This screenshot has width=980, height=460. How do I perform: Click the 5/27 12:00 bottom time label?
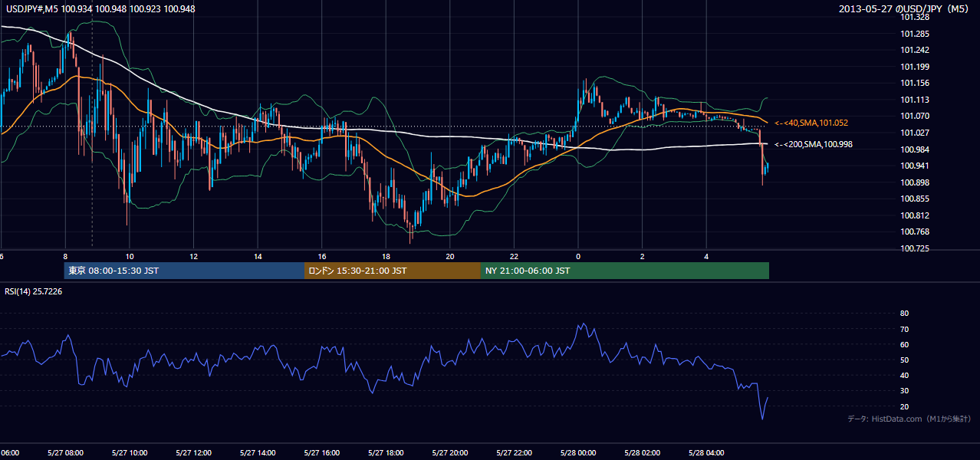(193, 453)
